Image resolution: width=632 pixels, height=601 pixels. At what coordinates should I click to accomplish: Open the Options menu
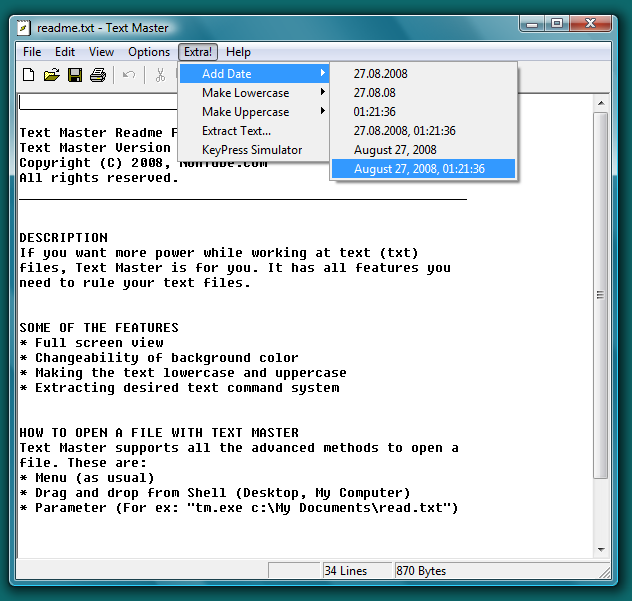[x=149, y=52]
